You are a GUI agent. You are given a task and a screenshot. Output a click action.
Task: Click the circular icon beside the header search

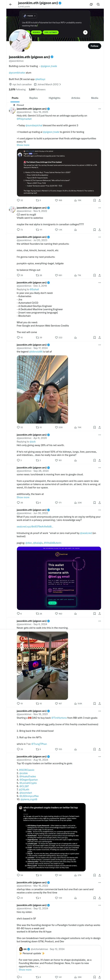91,4
